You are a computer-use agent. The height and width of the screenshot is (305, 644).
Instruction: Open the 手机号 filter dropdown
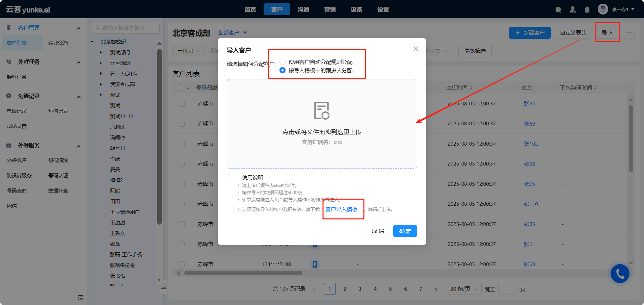189,51
